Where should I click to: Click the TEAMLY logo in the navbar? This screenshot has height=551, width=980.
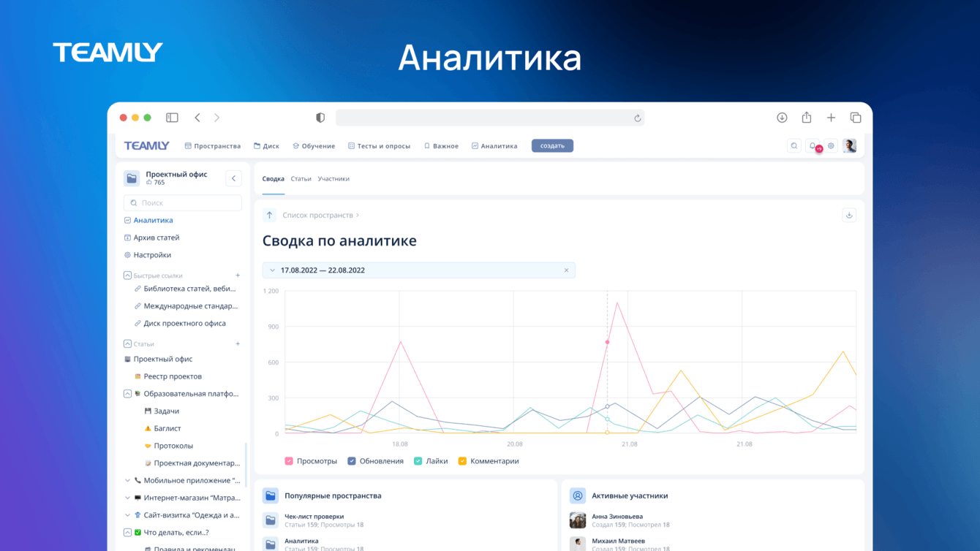(x=146, y=145)
